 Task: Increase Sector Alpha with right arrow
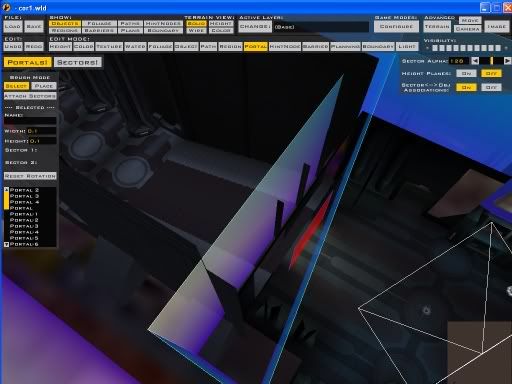[507, 61]
